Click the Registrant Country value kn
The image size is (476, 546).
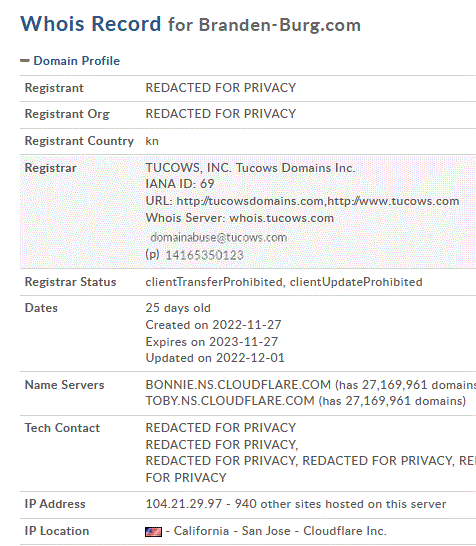[152, 141]
